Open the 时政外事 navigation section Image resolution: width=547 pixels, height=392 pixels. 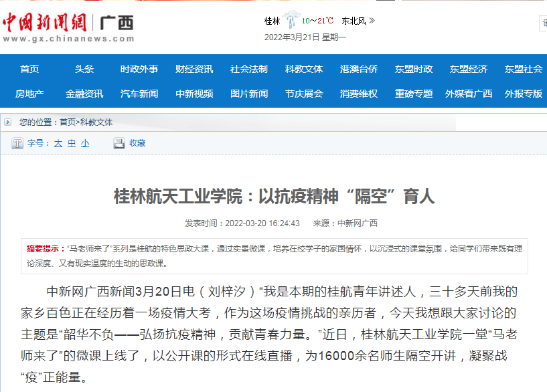point(139,69)
